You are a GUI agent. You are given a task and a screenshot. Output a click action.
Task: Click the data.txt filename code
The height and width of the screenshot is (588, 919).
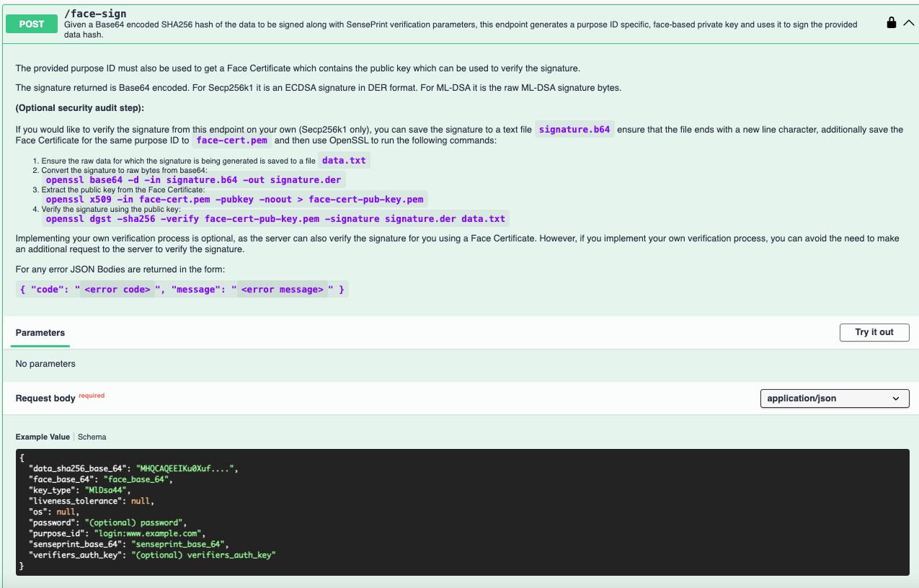344,161
